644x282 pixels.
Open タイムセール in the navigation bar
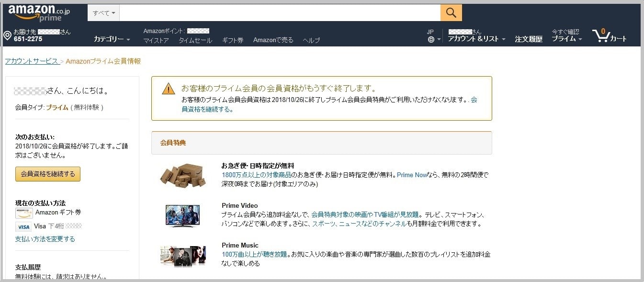195,41
